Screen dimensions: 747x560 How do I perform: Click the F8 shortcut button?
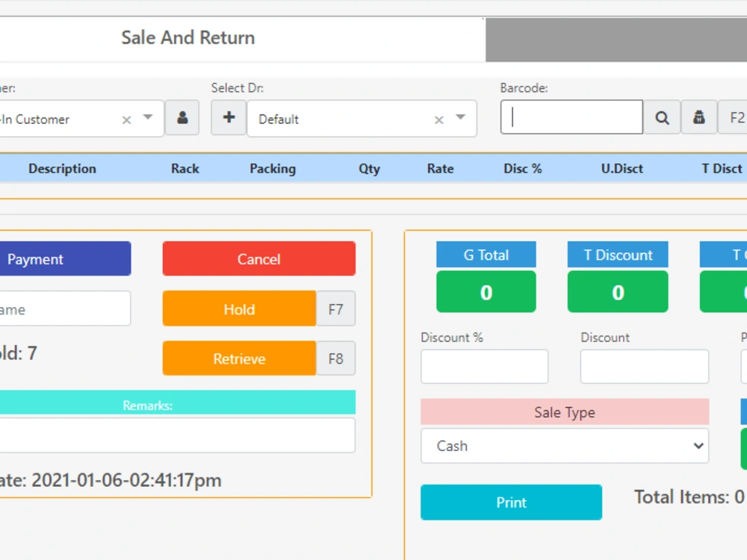pyautogui.click(x=336, y=358)
